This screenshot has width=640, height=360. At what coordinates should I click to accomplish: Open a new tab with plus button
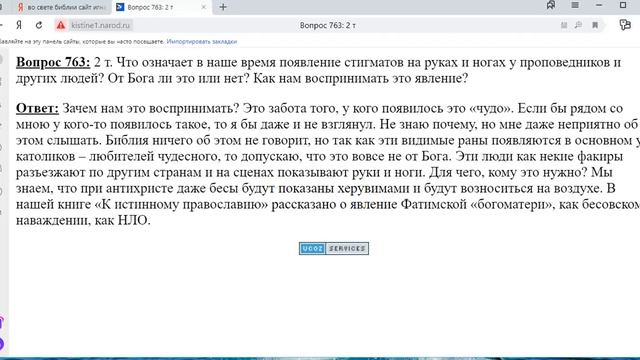click(x=223, y=7)
